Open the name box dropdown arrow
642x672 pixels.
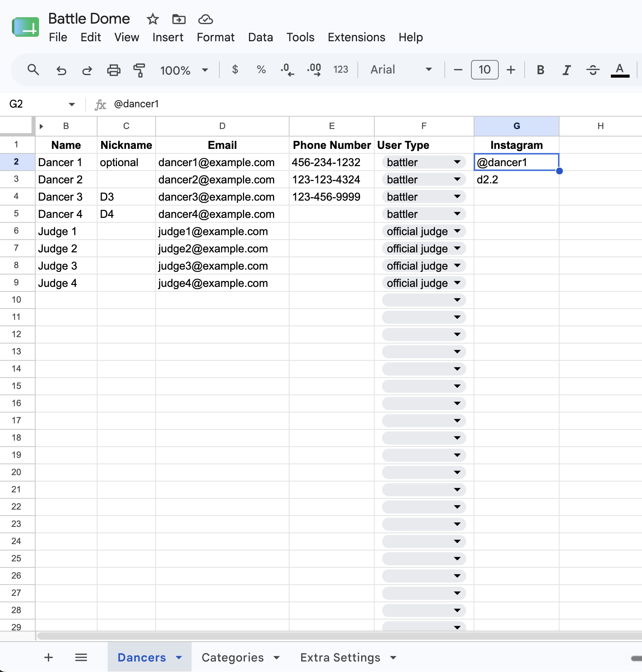point(72,104)
